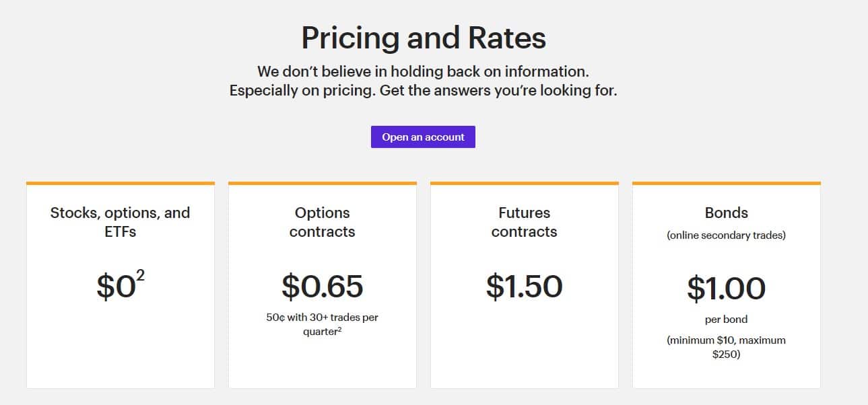
Task: Select the Bonds card heading
Action: point(727,213)
